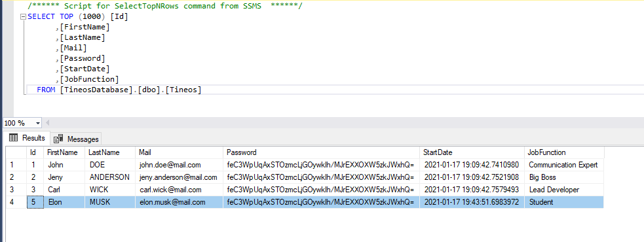Collapse the SELECT statement outline toggle

23,17
